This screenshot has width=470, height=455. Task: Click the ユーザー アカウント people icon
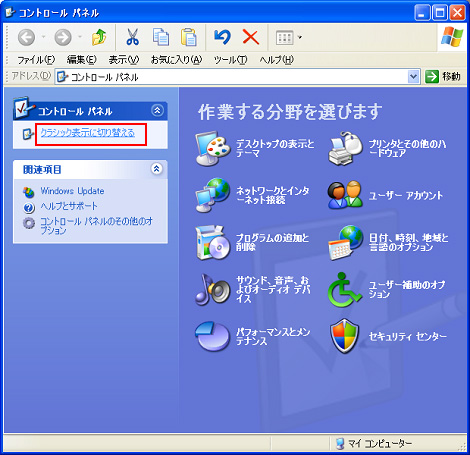[x=345, y=195]
